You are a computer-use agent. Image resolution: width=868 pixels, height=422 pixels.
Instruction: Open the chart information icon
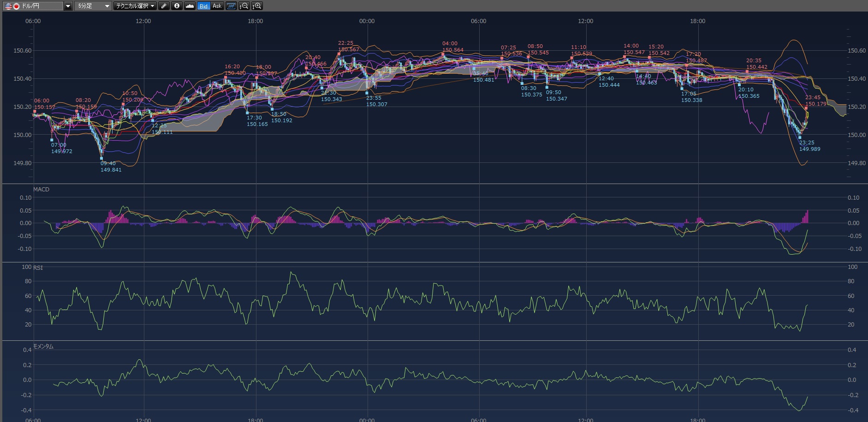177,6
